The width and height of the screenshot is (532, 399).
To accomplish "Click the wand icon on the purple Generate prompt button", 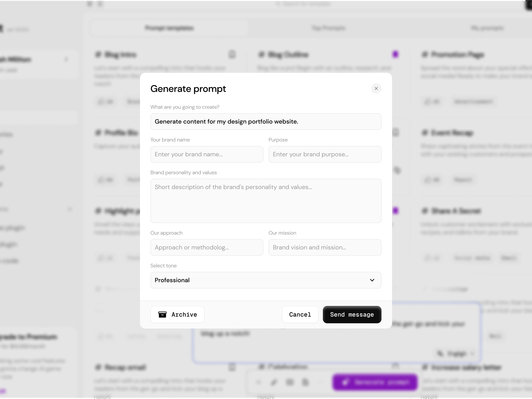I will coord(346,382).
